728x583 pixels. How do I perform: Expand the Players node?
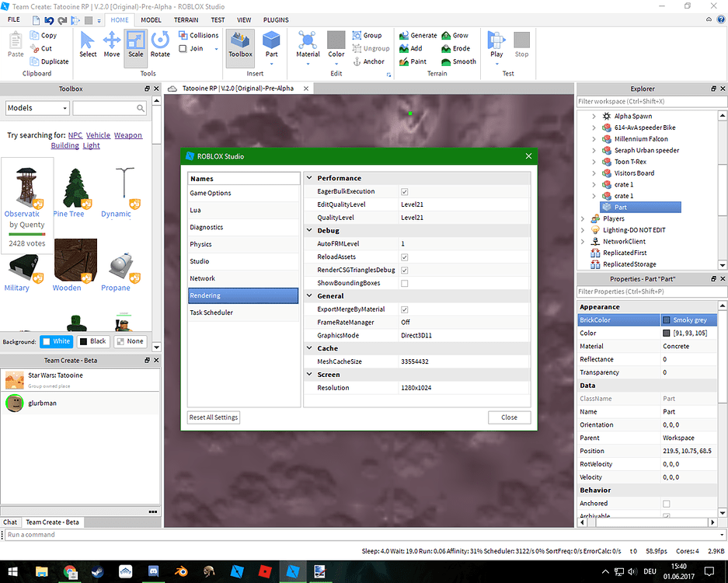coord(583,218)
